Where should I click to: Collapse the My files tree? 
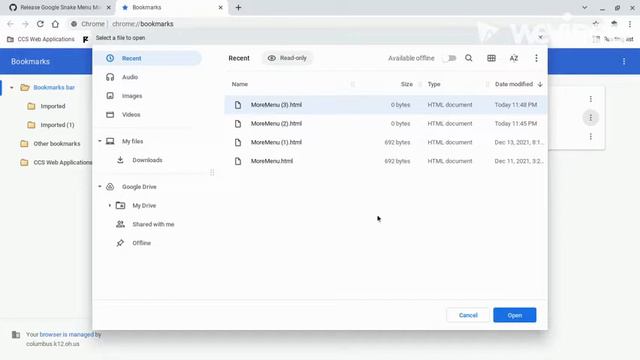[100, 141]
